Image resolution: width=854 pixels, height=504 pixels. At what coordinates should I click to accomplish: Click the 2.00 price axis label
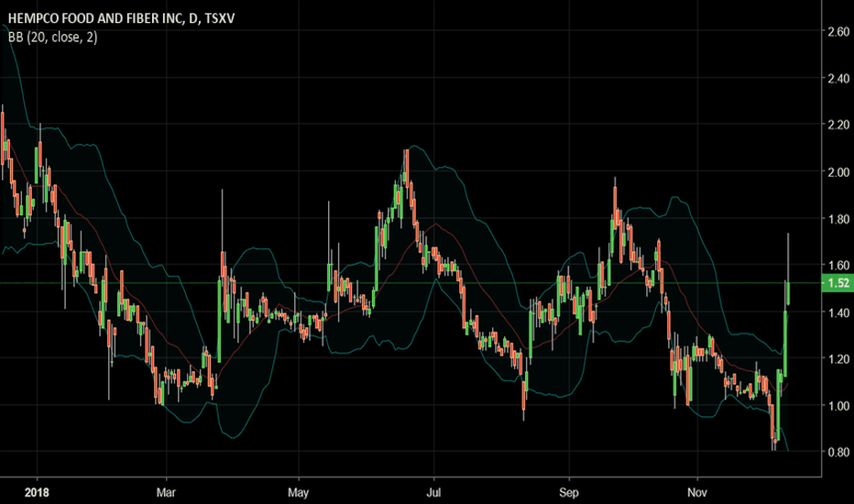(x=838, y=171)
